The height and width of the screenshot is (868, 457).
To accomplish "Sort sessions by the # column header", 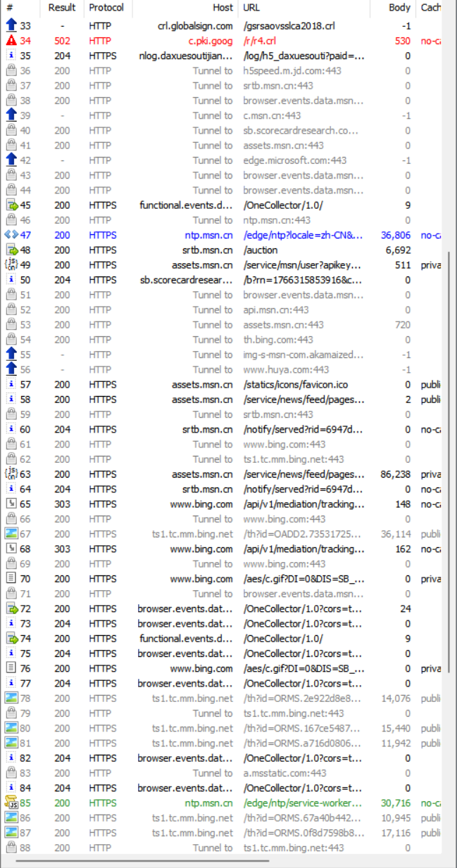I will click(20, 8).
